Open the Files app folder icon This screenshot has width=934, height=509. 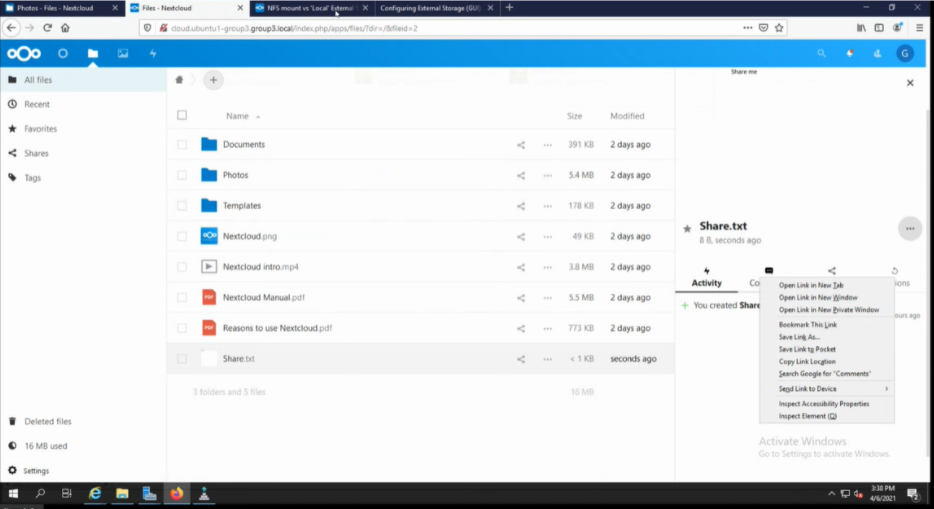tap(93, 54)
